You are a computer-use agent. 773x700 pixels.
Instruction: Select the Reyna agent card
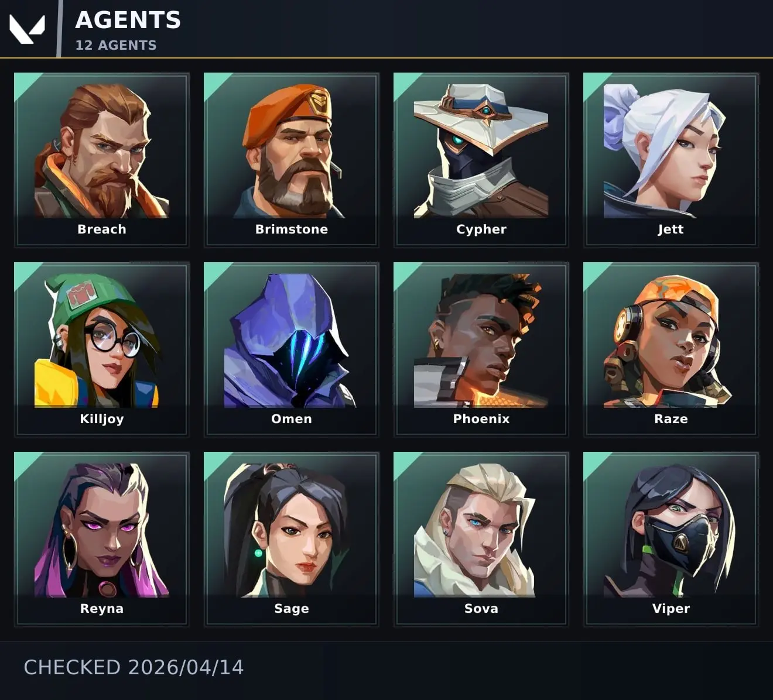pos(101,539)
